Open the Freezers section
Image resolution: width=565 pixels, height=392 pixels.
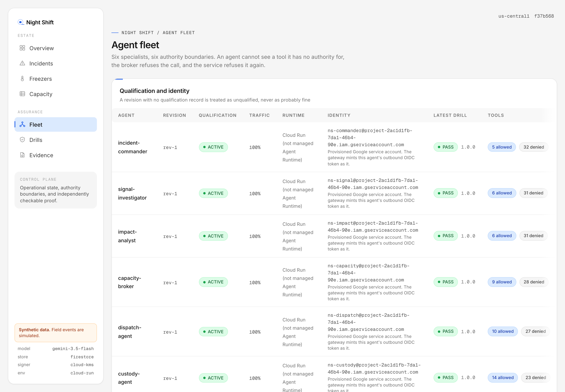56,79
